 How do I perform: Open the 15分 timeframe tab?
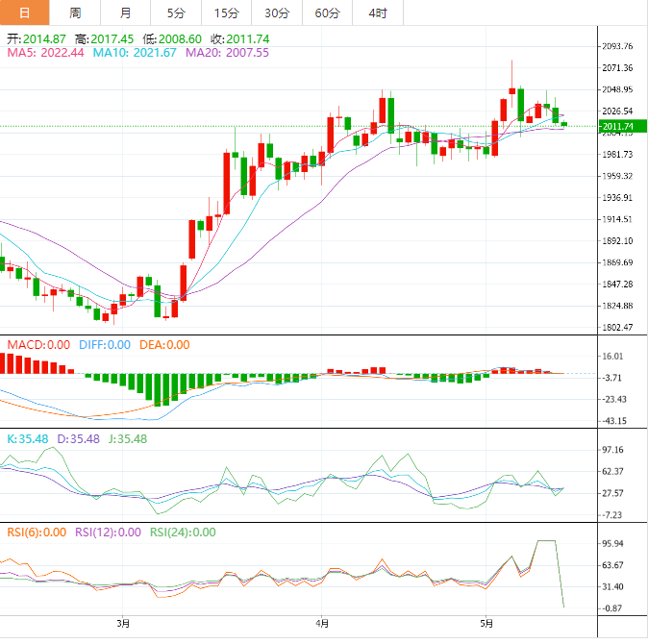227,12
